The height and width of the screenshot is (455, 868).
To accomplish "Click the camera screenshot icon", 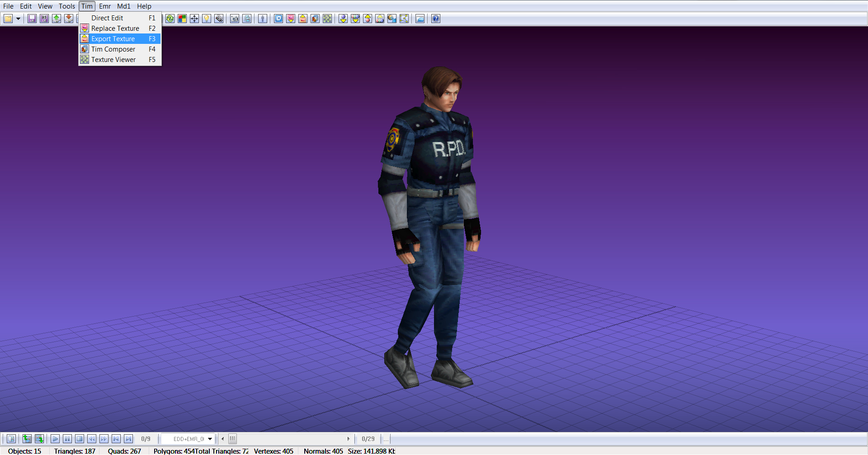I will [x=235, y=19].
